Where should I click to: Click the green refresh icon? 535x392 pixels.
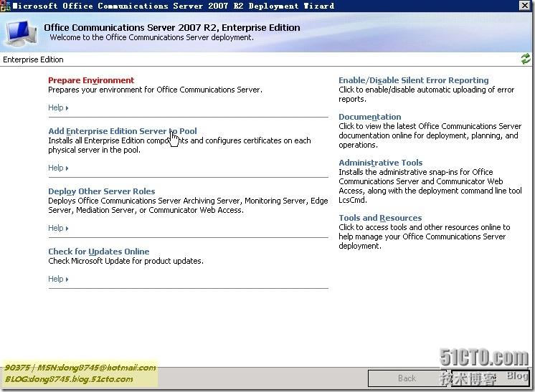tap(526, 59)
